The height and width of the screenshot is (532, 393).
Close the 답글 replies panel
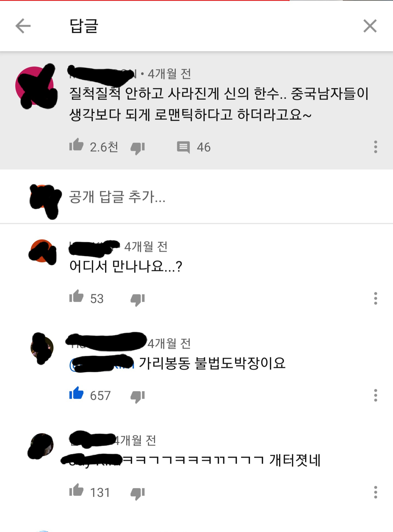point(370,26)
